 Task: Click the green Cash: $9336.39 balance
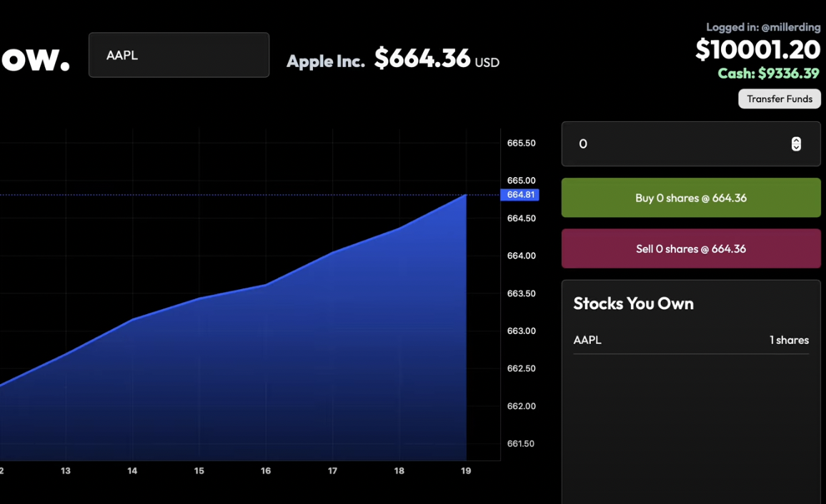pyautogui.click(x=769, y=74)
